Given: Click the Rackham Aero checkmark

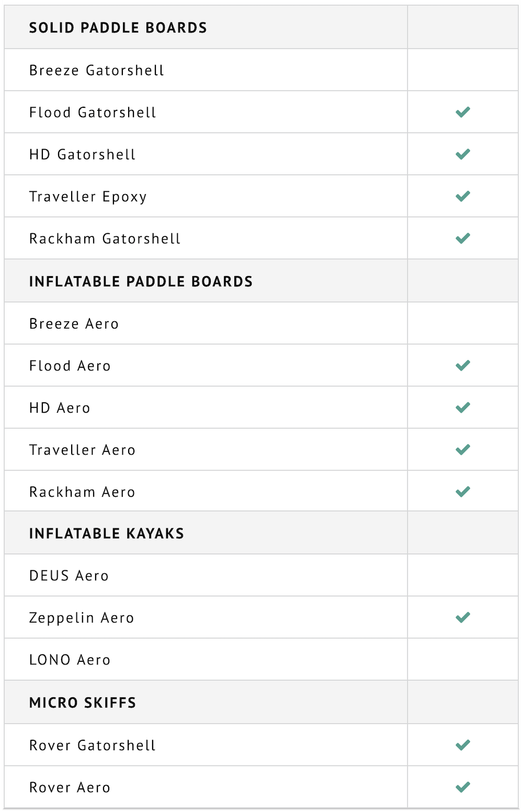Looking at the screenshot, I should [x=463, y=492].
